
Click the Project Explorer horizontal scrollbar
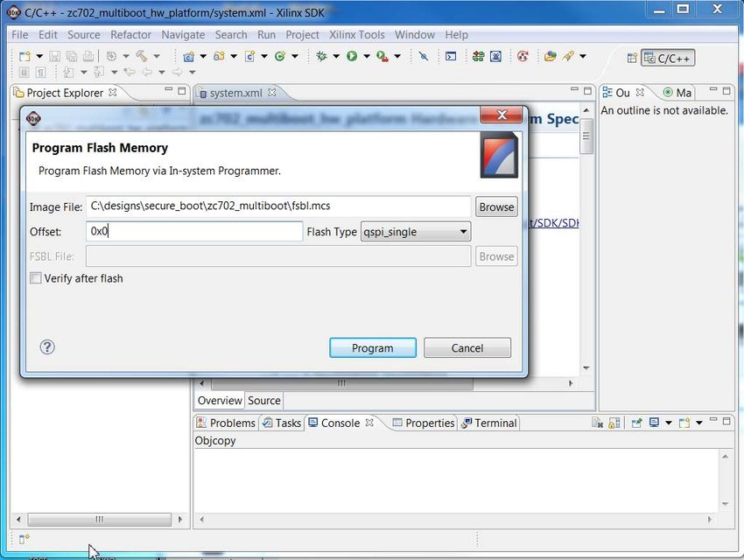99,519
